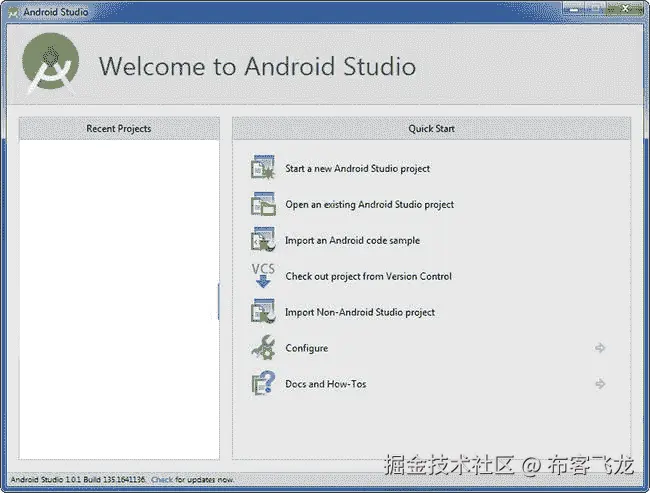Image resolution: width=650 pixels, height=493 pixels.
Task: Click the VCS checkout arrow icon
Action: 263,275
